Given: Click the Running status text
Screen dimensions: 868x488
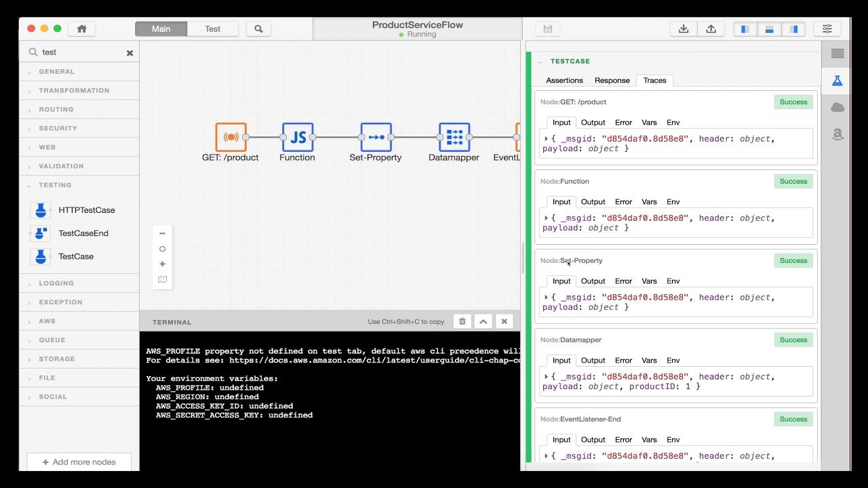Looking at the screenshot, I should 422,35.
